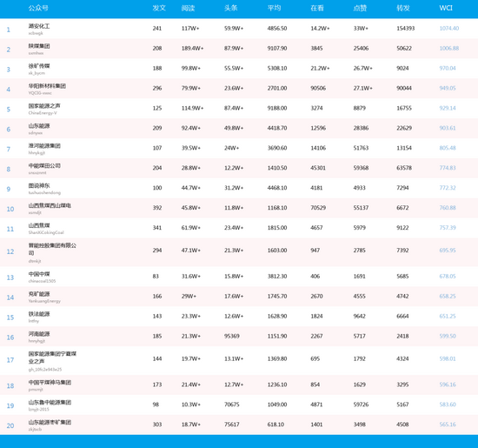Click WCI value 678.05
This screenshot has height=448, width=478.
(448, 276)
